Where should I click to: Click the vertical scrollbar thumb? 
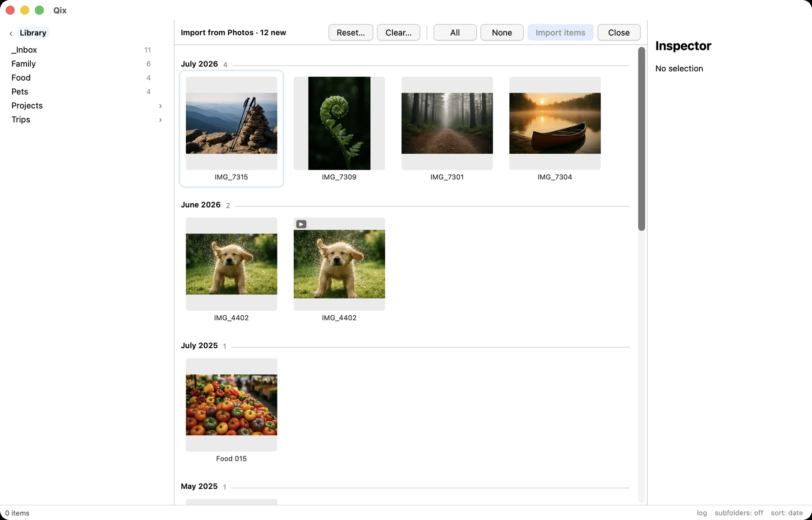pos(641,139)
